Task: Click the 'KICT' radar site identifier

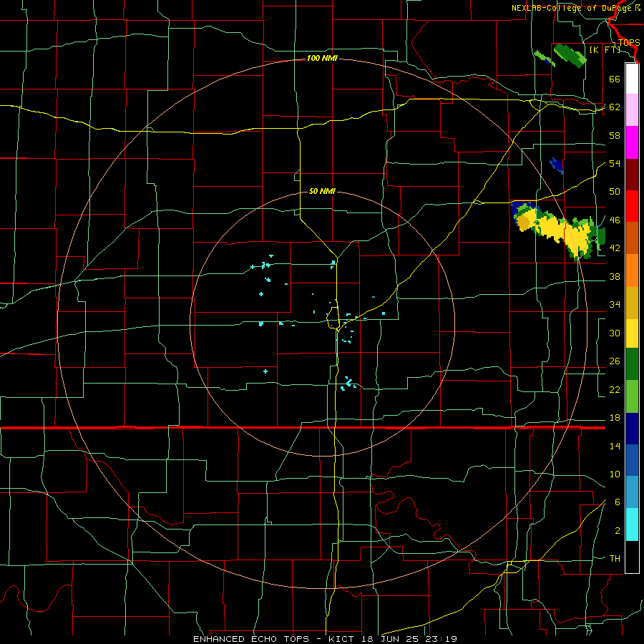Action: tap(342, 639)
